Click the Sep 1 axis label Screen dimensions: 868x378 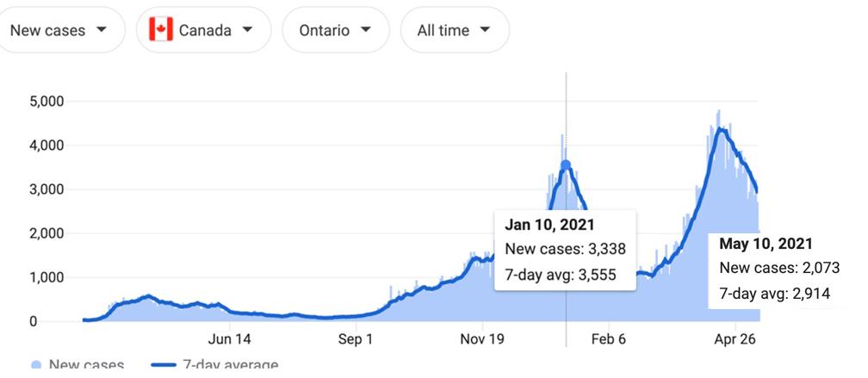pyautogui.click(x=355, y=339)
